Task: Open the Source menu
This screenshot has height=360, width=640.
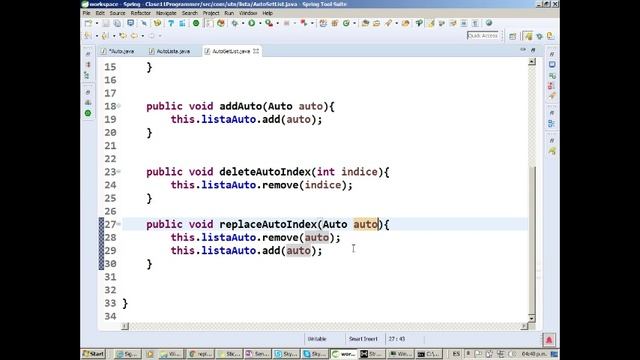Action: click(117, 13)
